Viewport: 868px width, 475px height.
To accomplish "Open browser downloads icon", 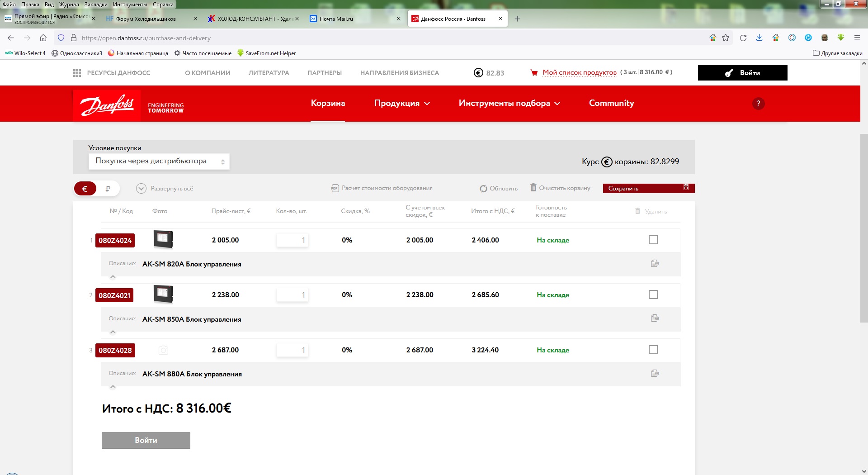I will 759,38.
